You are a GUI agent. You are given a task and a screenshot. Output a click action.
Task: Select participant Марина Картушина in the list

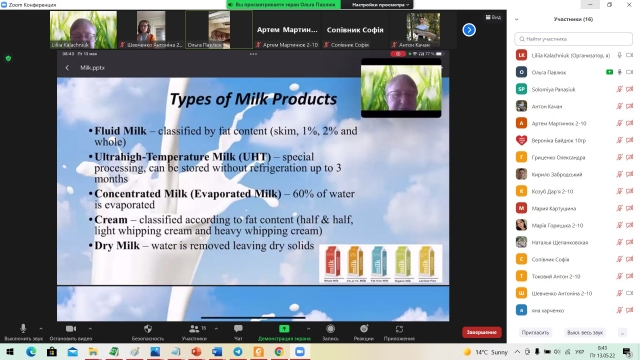tap(574, 208)
